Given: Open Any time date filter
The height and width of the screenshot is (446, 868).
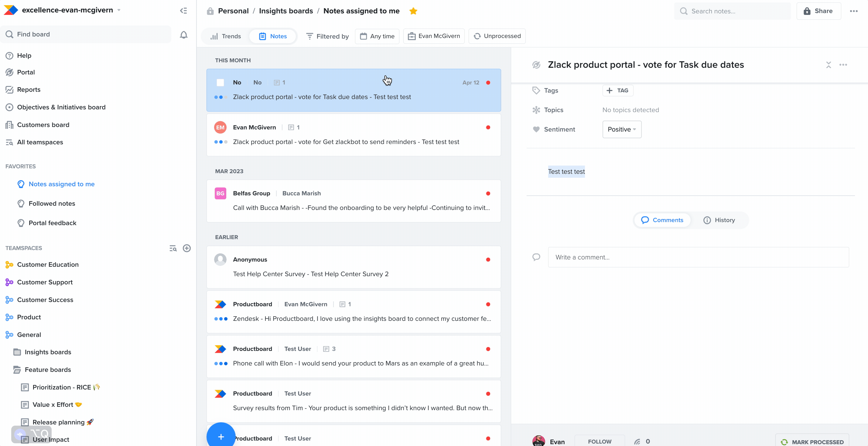Looking at the screenshot, I should pyautogui.click(x=377, y=36).
